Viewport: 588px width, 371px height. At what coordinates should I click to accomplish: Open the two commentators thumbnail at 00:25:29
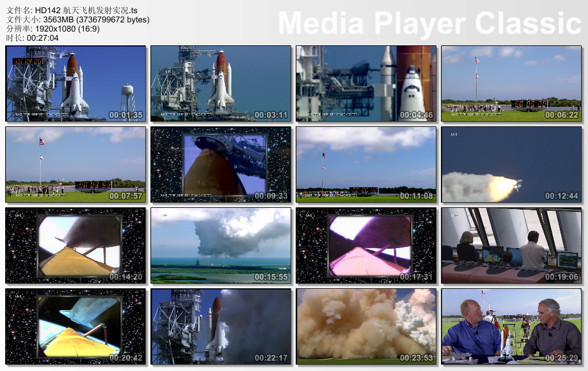tap(511, 327)
